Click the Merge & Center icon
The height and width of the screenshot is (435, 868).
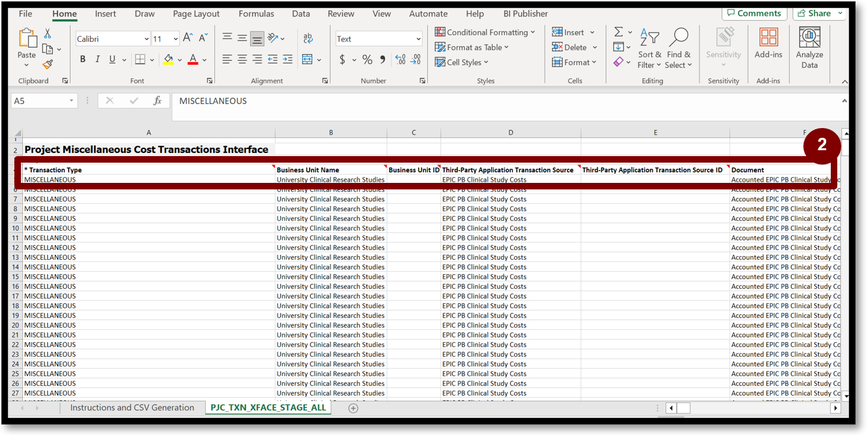[308, 59]
